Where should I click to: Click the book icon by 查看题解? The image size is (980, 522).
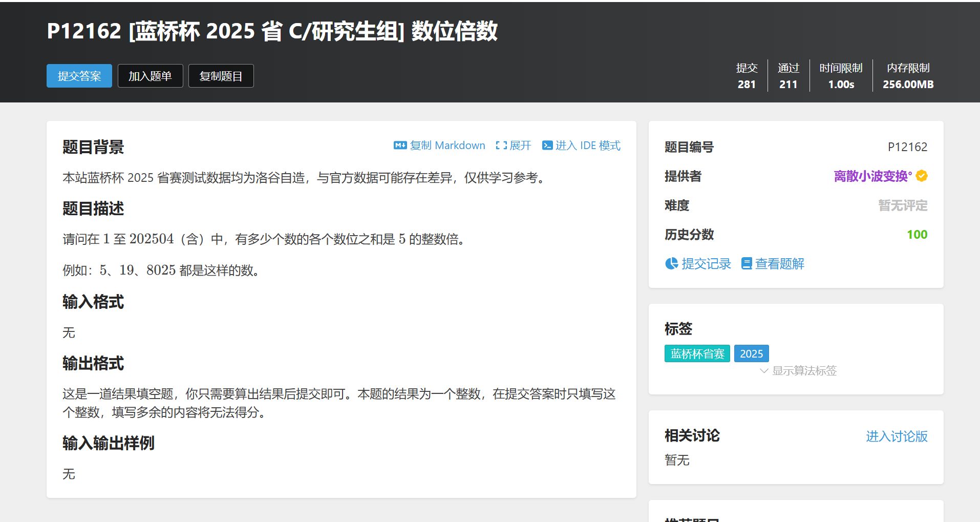point(747,263)
